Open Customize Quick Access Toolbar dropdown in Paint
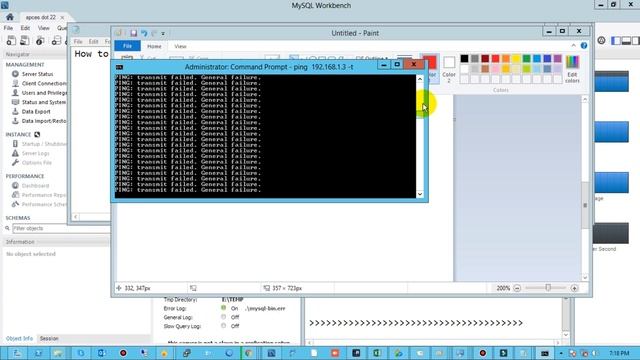The height and width of the screenshot is (360, 640). (x=163, y=33)
